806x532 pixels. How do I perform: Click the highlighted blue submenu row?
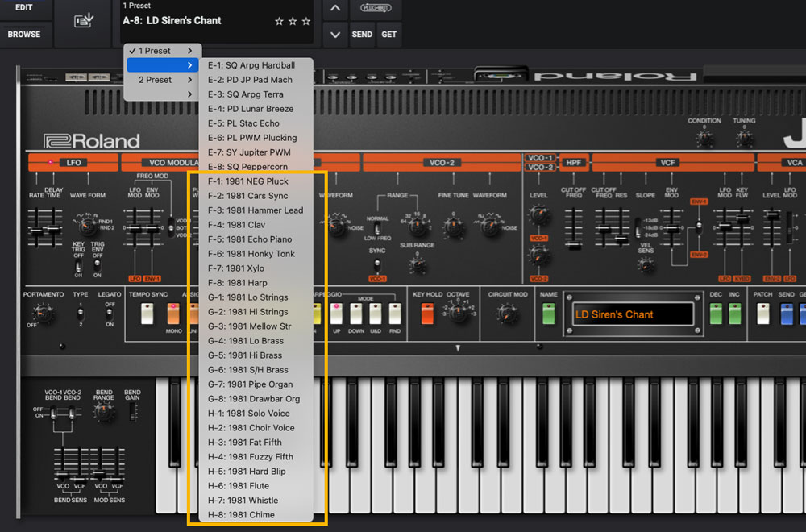pos(163,65)
